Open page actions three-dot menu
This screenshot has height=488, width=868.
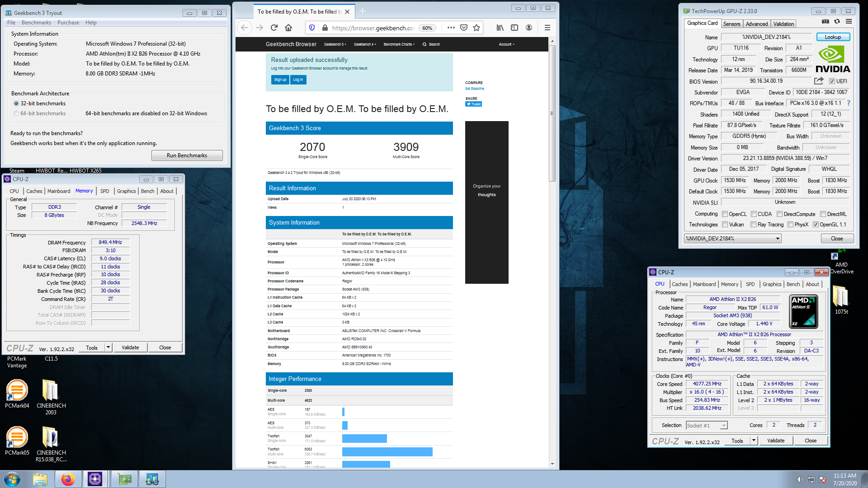[x=451, y=28]
